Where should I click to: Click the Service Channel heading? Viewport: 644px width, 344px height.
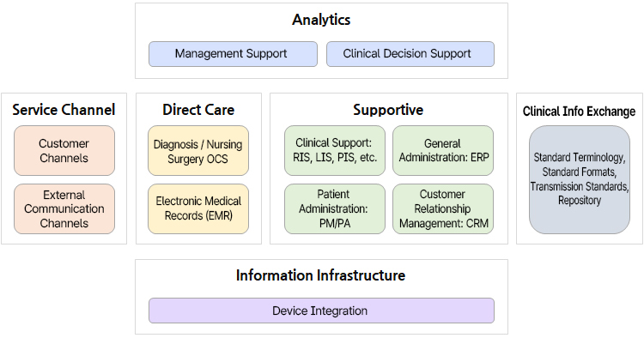tap(64, 110)
